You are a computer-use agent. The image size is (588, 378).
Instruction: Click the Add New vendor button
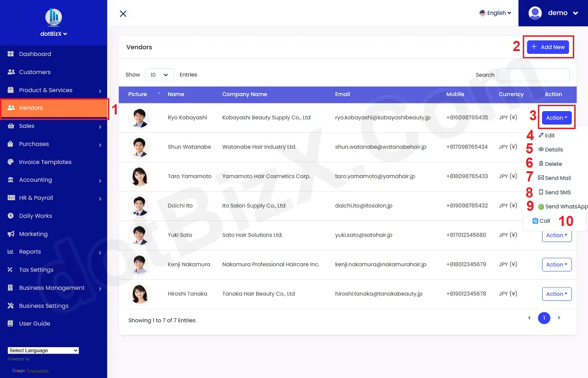coord(548,46)
